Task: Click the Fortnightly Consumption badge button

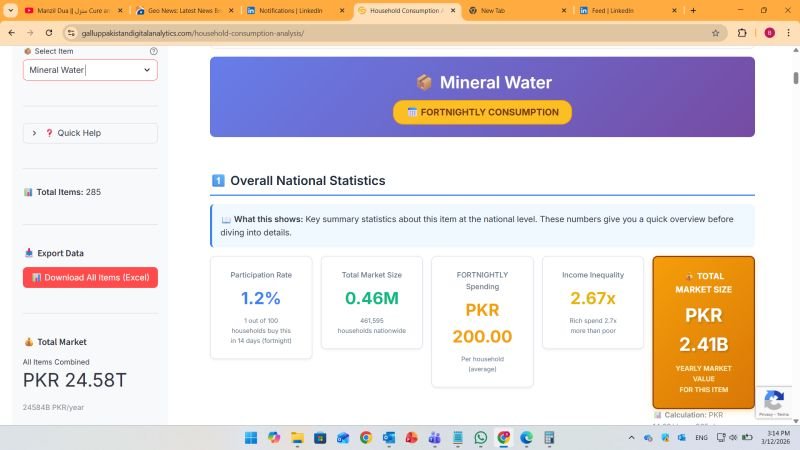Action: (x=482, y=112)
